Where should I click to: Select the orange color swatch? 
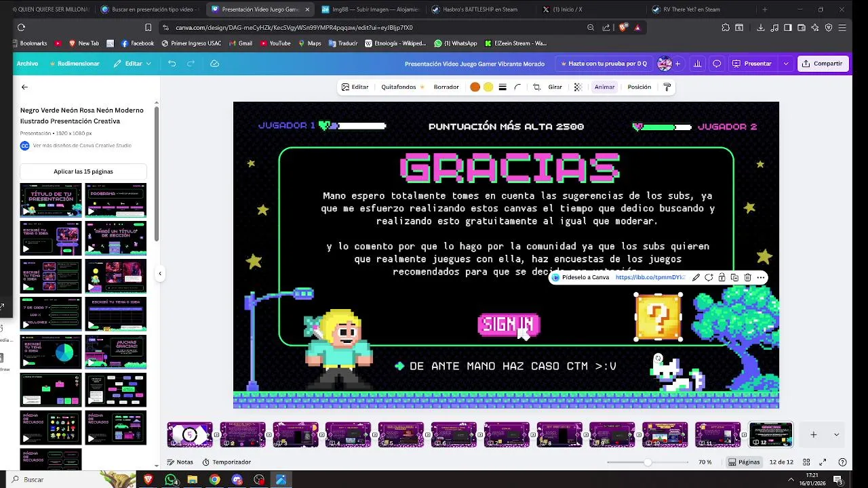pos(475,87)
